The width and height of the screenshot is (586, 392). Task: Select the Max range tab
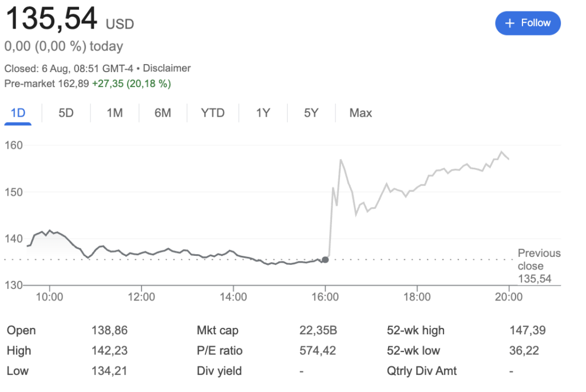click(x=361, y=113)
